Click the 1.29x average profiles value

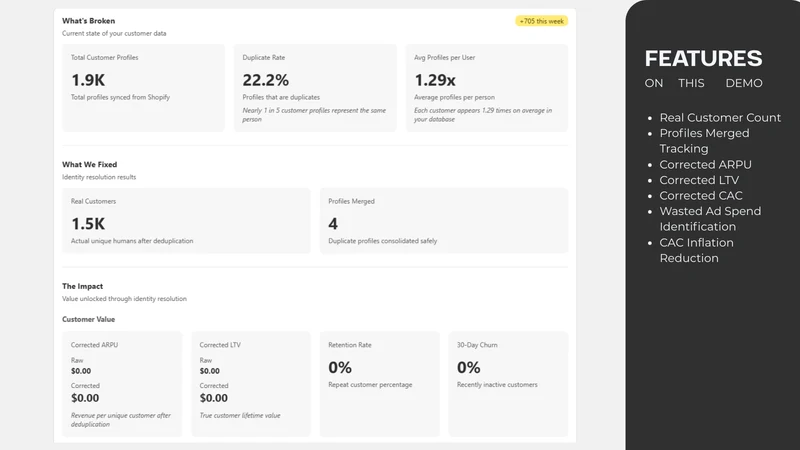pyautogui.click(x=435, y=80)
